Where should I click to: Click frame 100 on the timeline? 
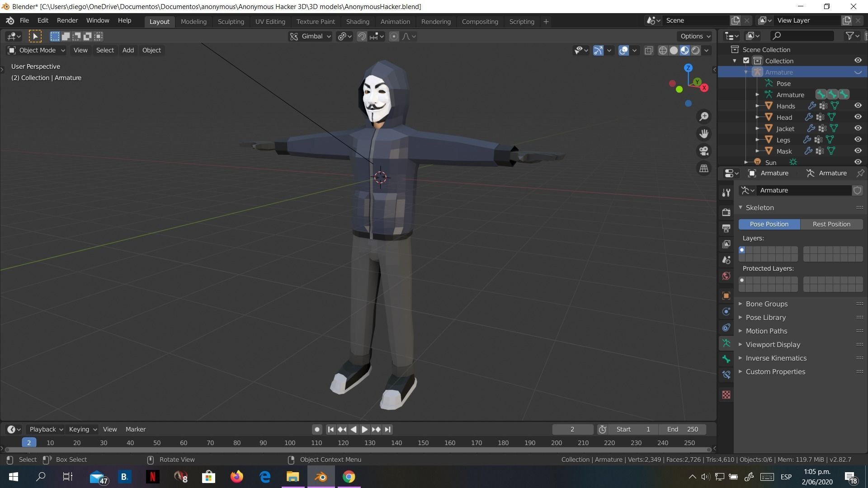tap(290, 443)
